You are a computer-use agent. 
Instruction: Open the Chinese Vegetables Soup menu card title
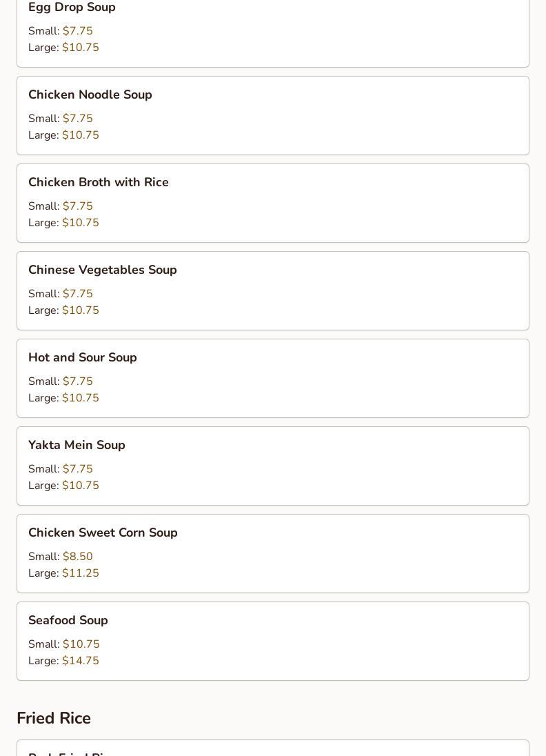tap(102, 270)
